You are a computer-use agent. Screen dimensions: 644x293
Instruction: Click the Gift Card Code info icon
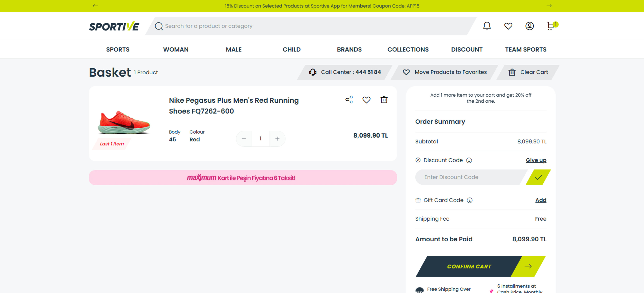click(x=470, y=200)
